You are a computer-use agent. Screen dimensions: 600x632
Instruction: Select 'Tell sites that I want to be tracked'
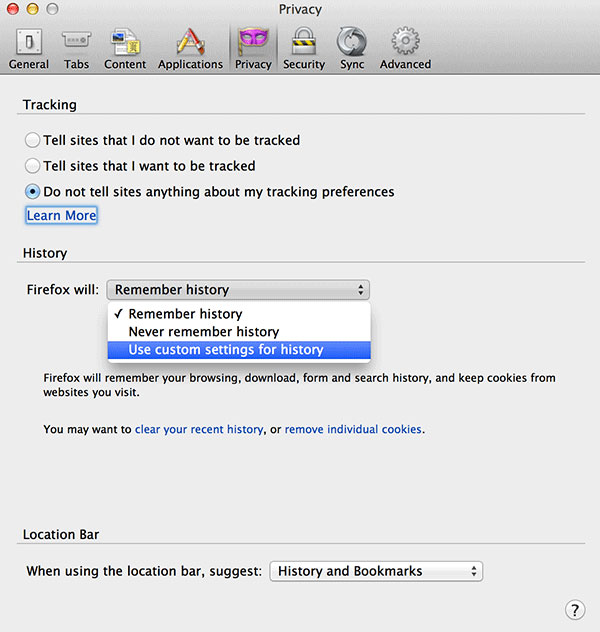point(32,166)
